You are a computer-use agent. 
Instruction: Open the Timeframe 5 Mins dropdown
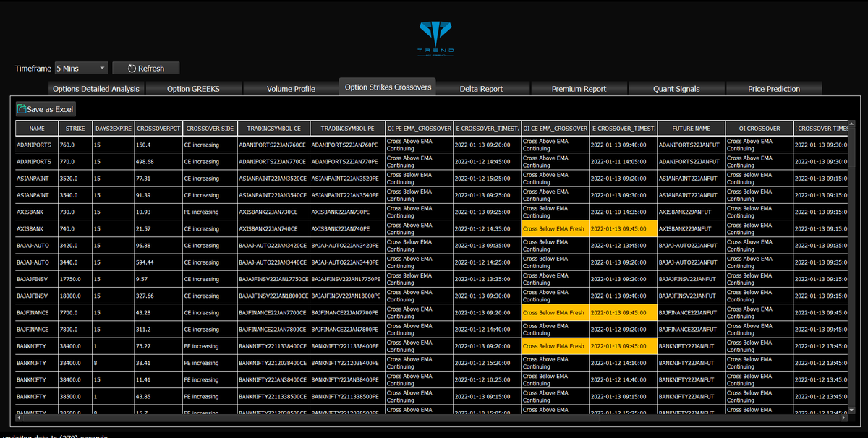(x=81, y=68)
